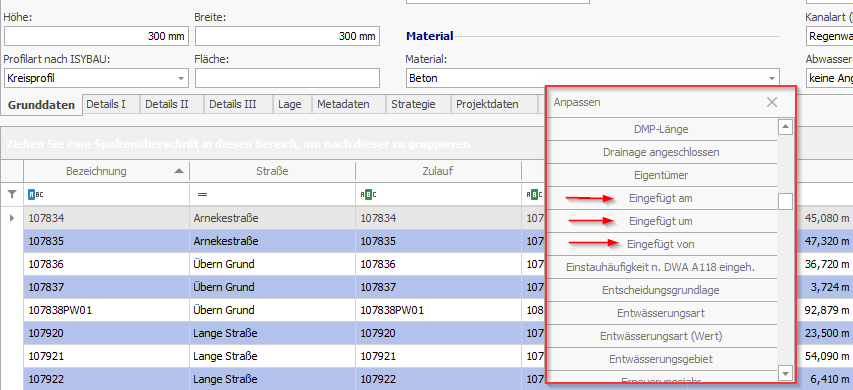
Task: Select Entwässerungsgebiet column entry
Action: click(x=661, y=359)
